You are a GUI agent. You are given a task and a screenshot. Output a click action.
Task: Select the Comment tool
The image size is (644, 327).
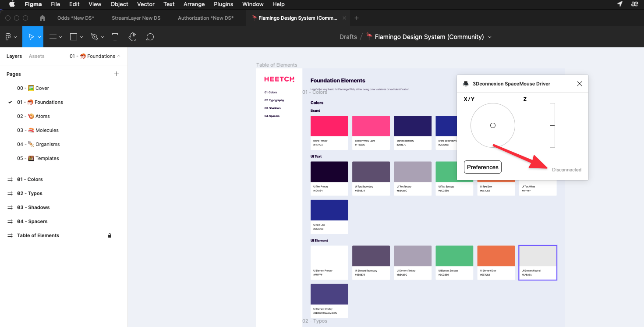tap(150, 37)
